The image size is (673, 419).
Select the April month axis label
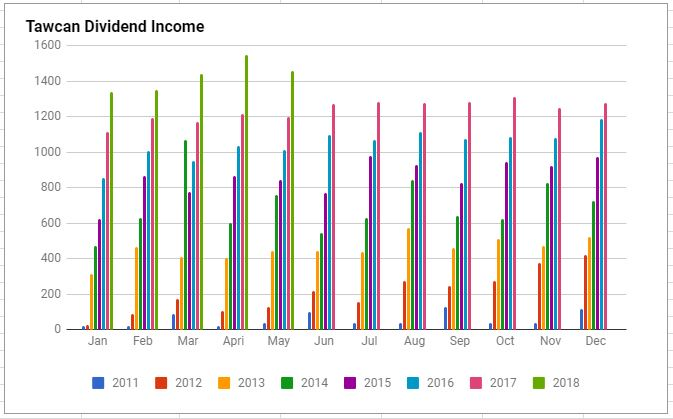[233, 341]
